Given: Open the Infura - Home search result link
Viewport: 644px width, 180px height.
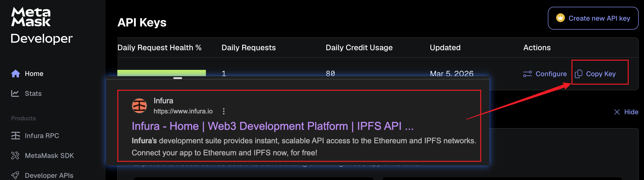Looking at the screenshot, I should point(272,126).
